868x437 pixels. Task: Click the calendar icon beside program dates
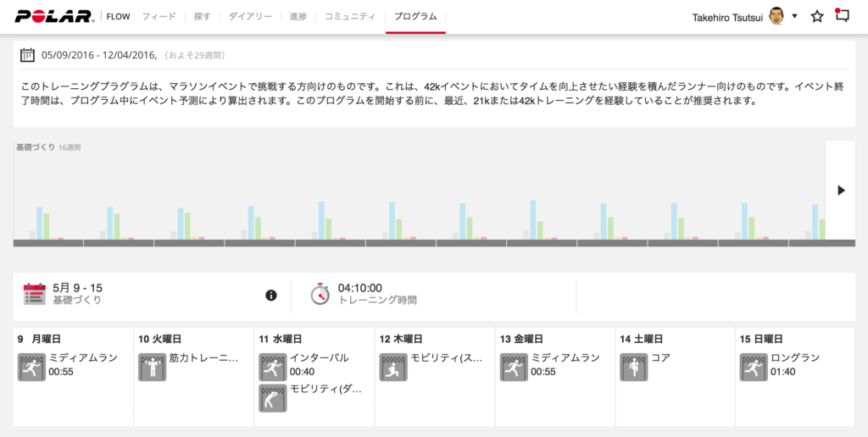point(27,55)
